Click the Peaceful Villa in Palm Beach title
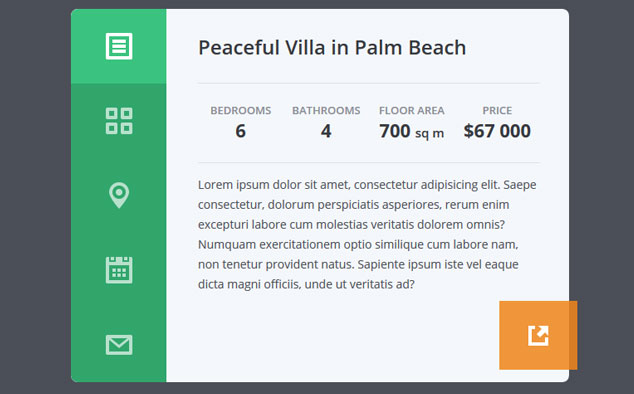The width and height of the screenshot is (634, 394). click(x=332, y=47)
